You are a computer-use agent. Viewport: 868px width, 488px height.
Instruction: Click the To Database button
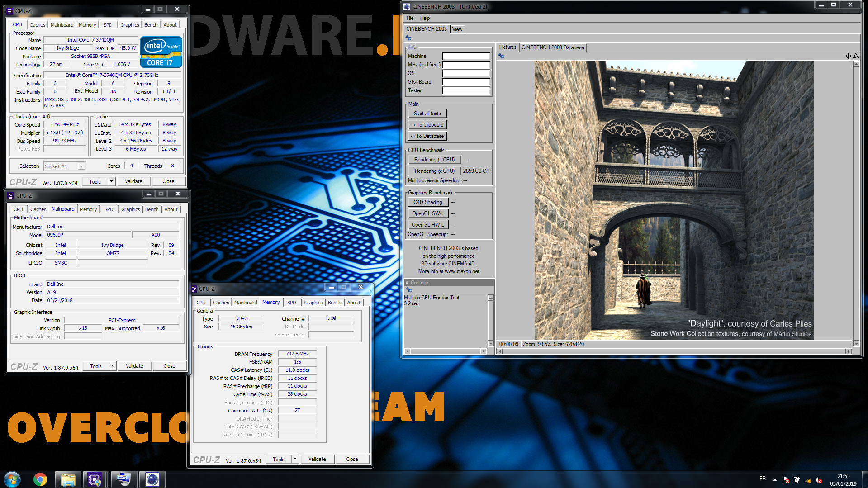(x=427, y=136)
